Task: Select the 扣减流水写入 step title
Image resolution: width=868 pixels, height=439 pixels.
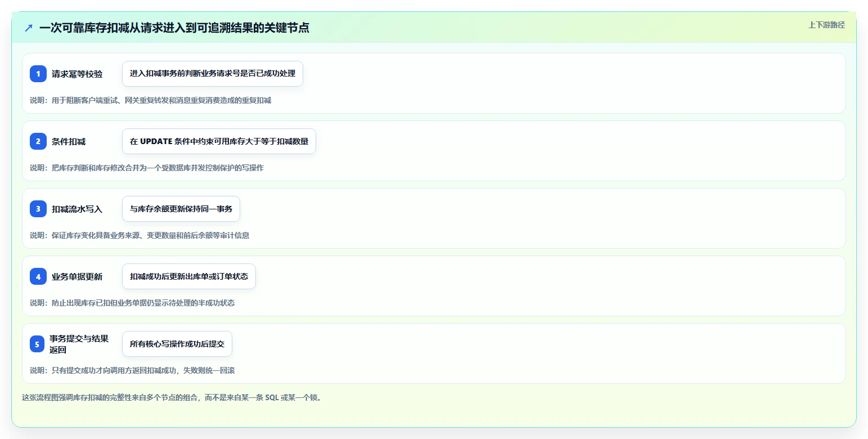Action: click(77, 209)
